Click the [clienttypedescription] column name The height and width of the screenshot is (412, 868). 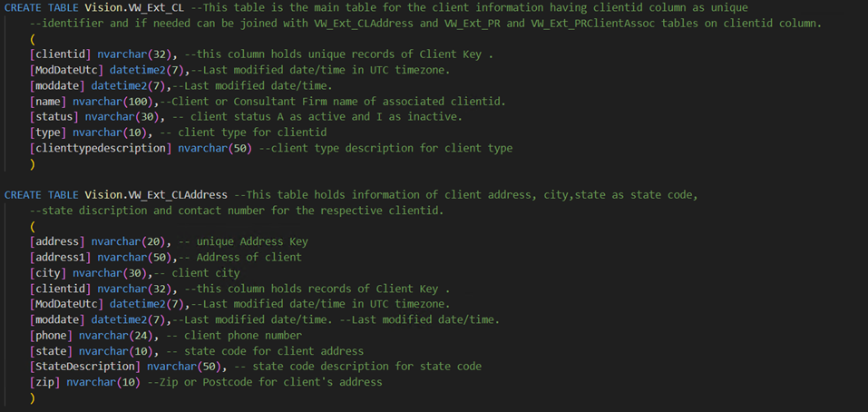(100, 148)
